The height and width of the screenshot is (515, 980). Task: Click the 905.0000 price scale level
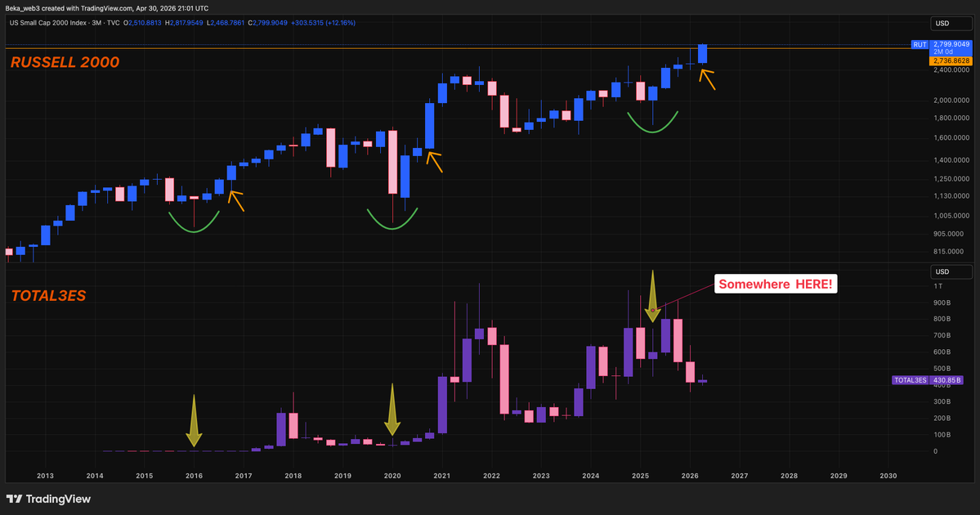[948, 235]
